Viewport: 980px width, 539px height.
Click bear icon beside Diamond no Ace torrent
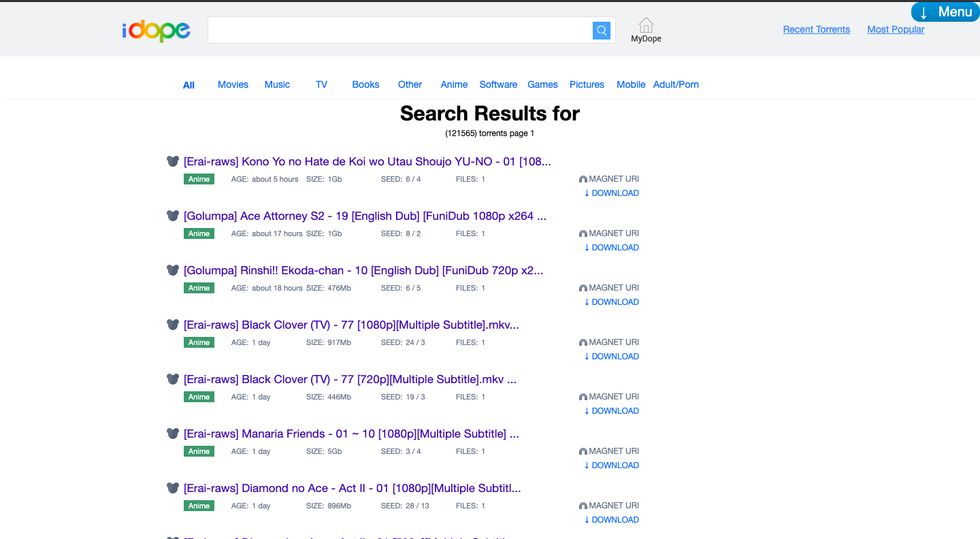click(x=173, y=488)
